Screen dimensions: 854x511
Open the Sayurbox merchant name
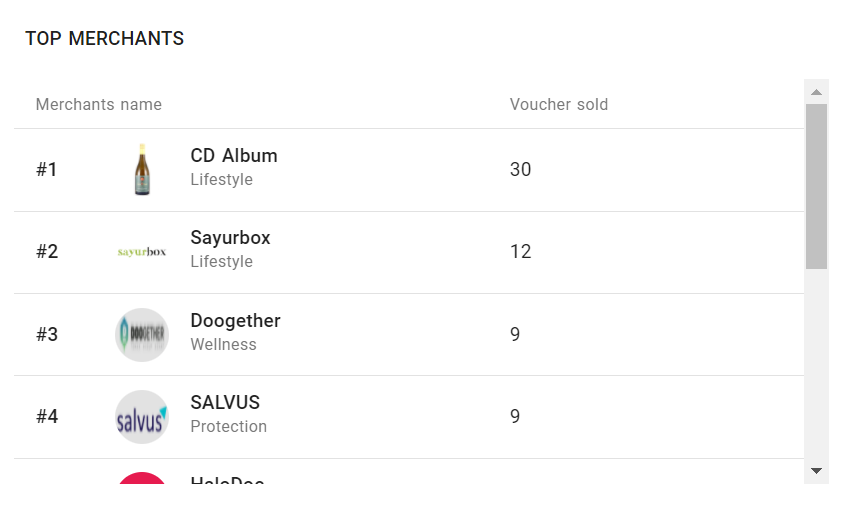click(x=230, y=238)
